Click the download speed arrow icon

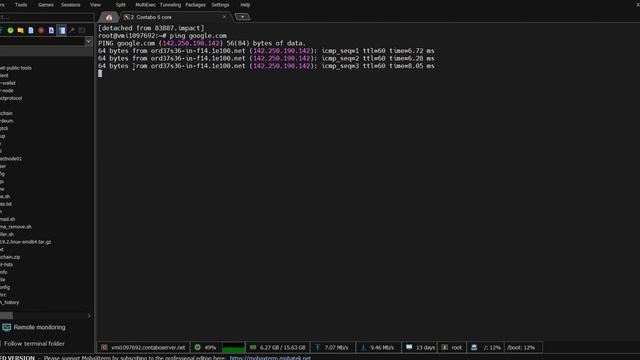(x=363, y=347)
